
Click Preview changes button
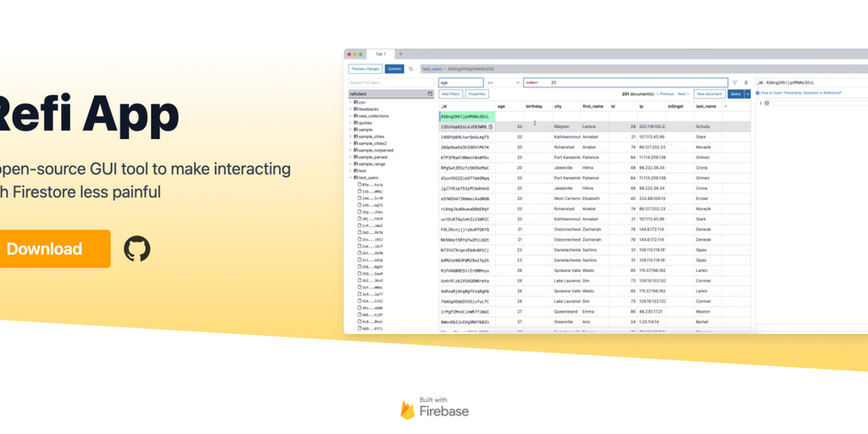point(365,70)
